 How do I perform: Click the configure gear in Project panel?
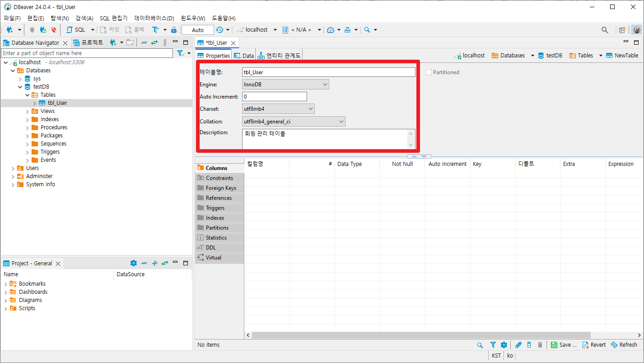[133, 263]
